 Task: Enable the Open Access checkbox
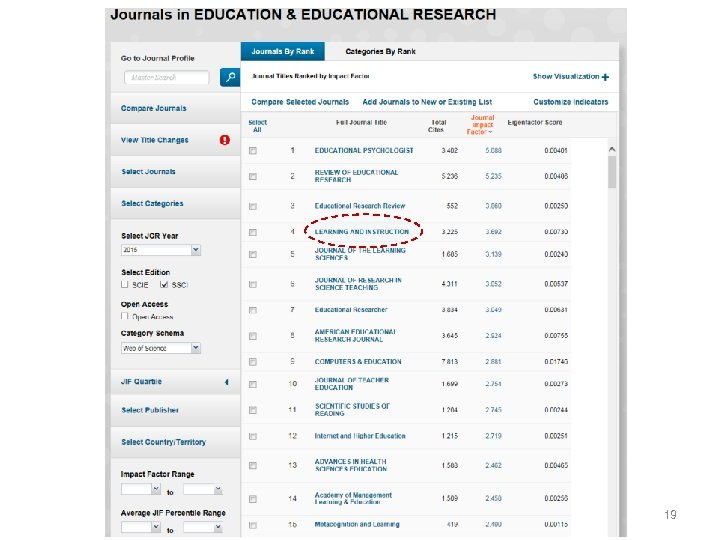click(x=124, y=316)
